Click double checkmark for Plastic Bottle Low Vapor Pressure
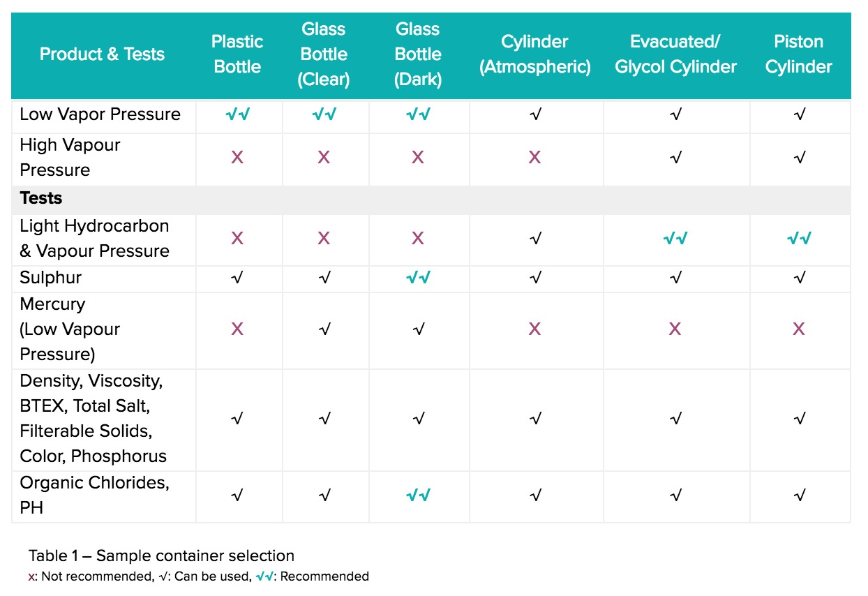Image resolution: width=868 pixels, height=596 pixels. coord(237,115)
